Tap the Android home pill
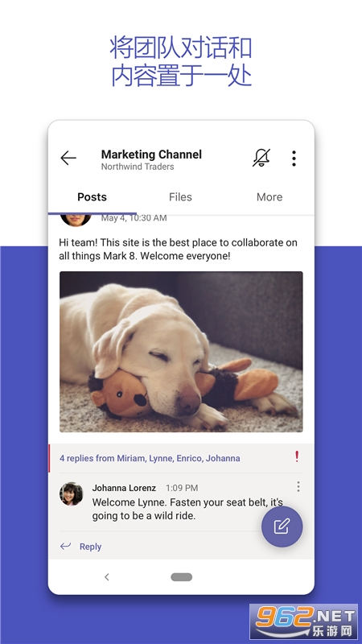The height and width of the screenshot is (644, 362). tap(182, 577)
